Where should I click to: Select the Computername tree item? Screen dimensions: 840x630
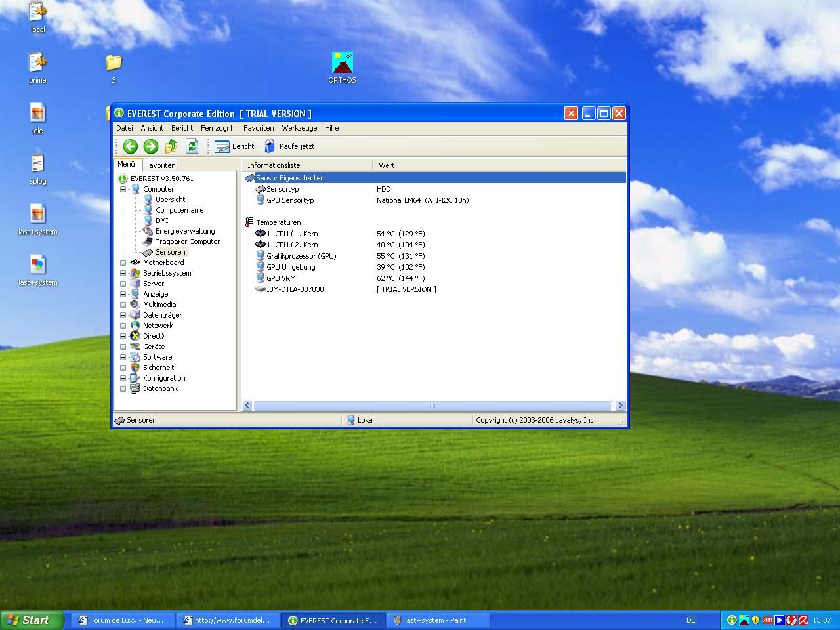[179, 210]
